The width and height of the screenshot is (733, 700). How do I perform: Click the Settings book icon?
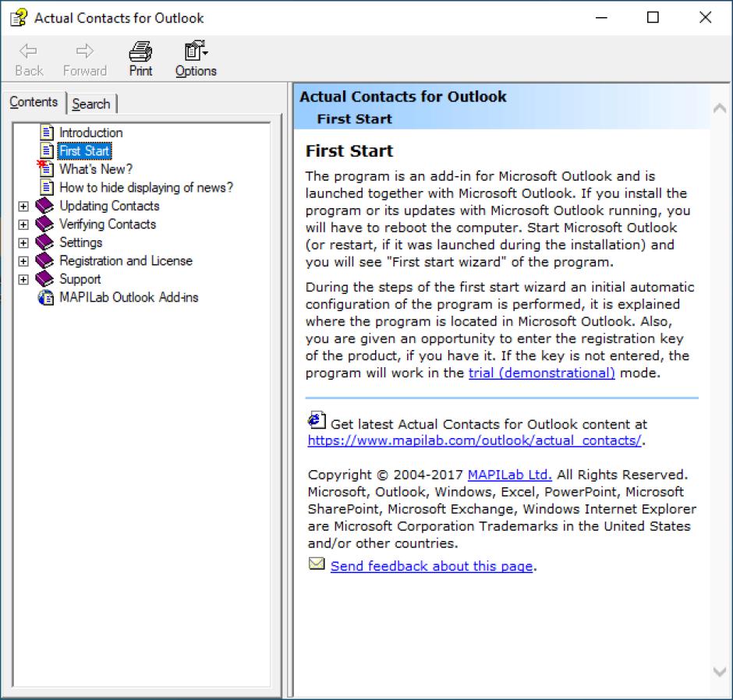[x=45, y=242]
